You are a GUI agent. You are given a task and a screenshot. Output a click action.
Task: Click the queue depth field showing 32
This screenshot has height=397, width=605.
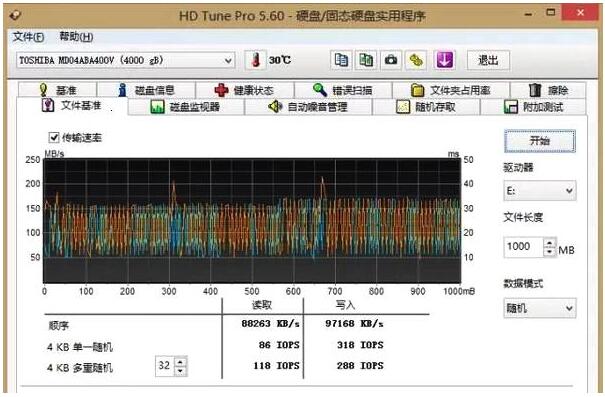click(165, 366)
